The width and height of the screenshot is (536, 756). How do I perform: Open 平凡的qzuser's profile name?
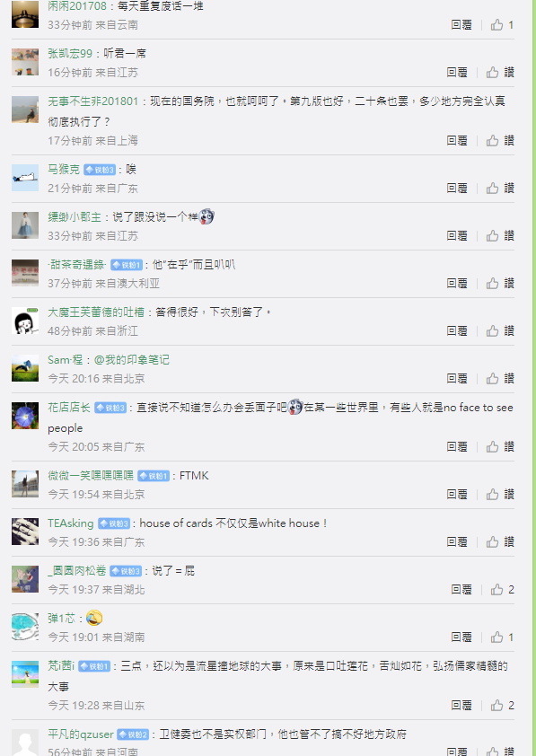pyautogui.click(x=81, y=734)
